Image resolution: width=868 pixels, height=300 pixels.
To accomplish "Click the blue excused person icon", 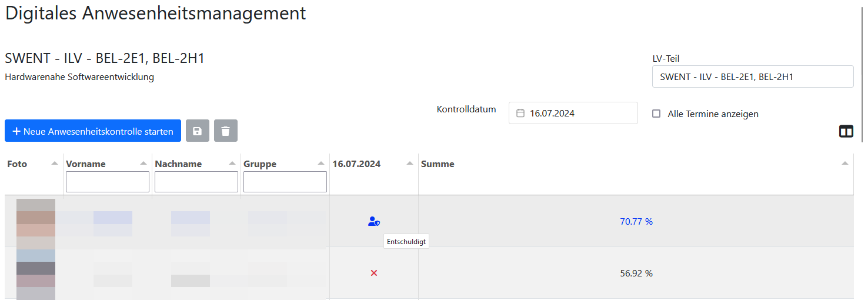I will point(374,222).
